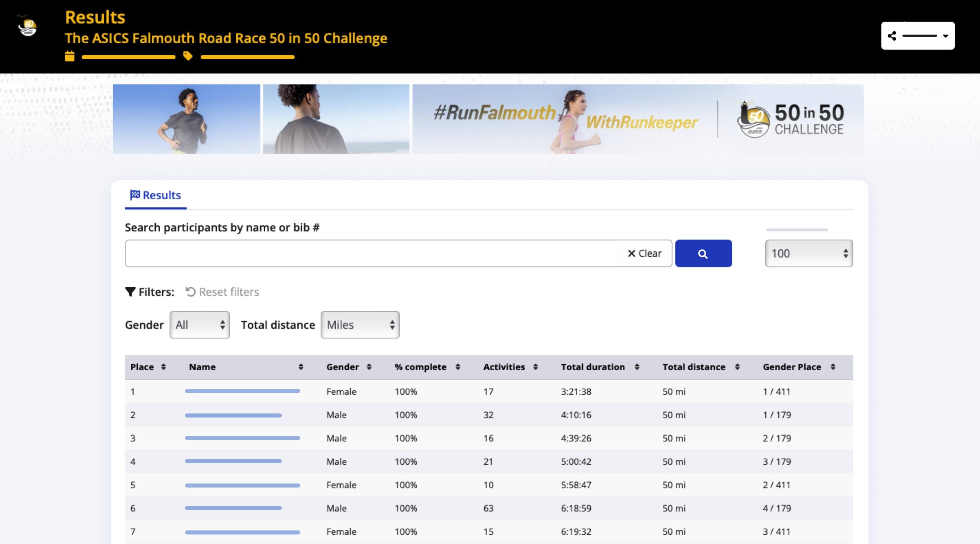Image resolution: width=980 pixels, height=544 pixels.
Task: Click the Clear search button
Action: (x=645, y=254)
